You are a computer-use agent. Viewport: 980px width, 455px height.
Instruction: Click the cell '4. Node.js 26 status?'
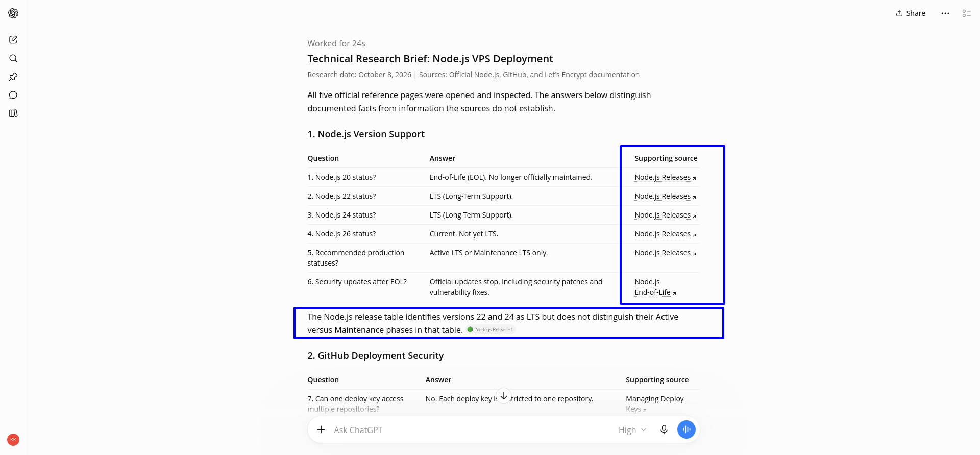pos(341,234)
